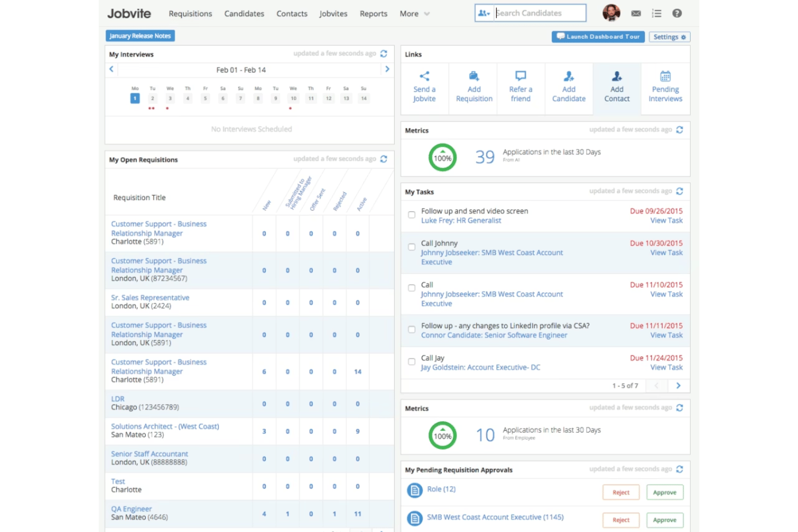Go to next interview week
The width and height of the screenshot is (798, 532).
(387, 69)
